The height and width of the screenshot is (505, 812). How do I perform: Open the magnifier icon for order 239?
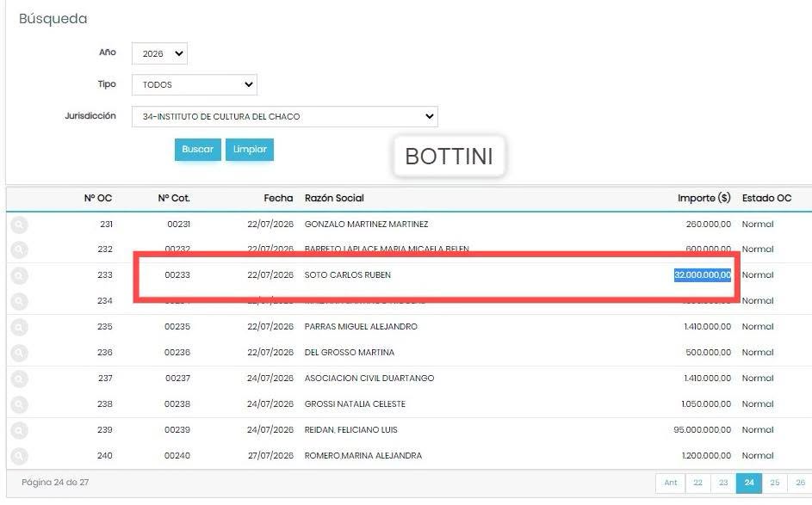[x=19, y=430]
